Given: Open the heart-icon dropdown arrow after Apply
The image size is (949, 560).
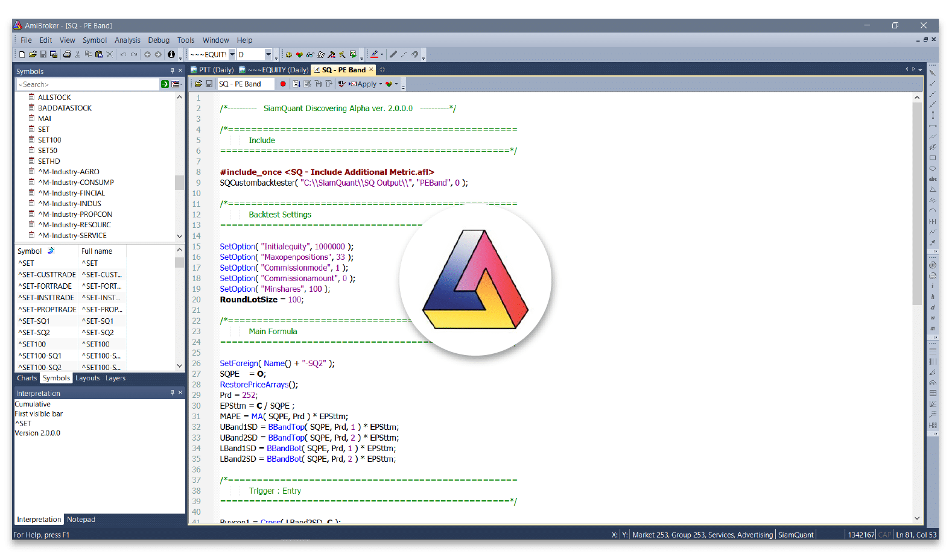Looking at the screenshot, I should coord(396,84).
